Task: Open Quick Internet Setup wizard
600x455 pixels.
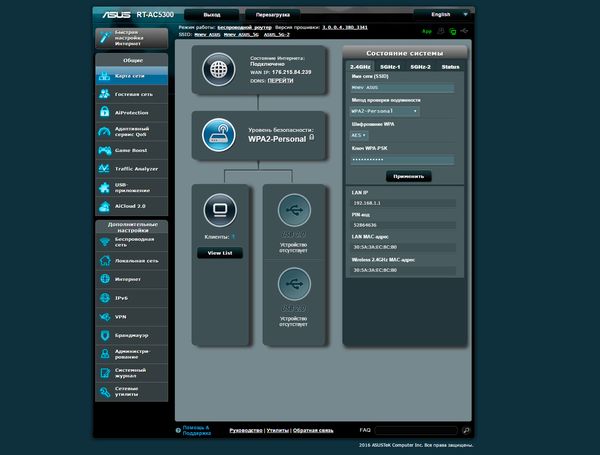Action: pos(130,38)
